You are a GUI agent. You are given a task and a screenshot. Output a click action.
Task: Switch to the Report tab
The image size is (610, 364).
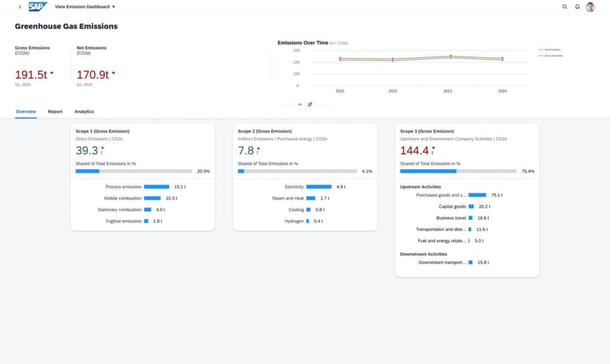[55, 112]
